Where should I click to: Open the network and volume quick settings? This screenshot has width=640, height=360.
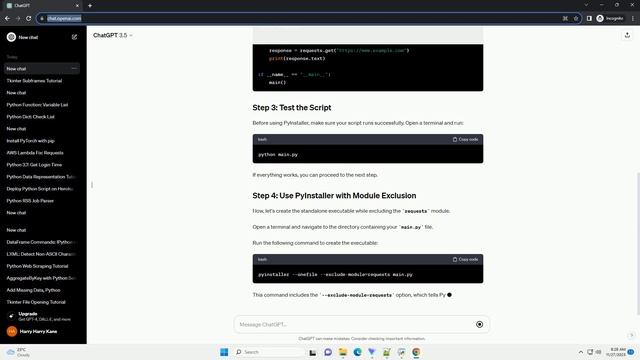[x=594, y=352]
